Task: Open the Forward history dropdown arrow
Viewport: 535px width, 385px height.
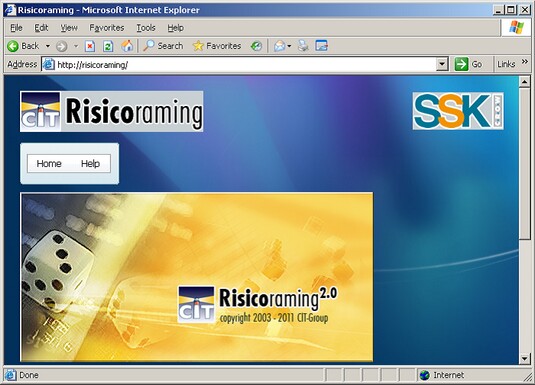Action: coord(76,46)
